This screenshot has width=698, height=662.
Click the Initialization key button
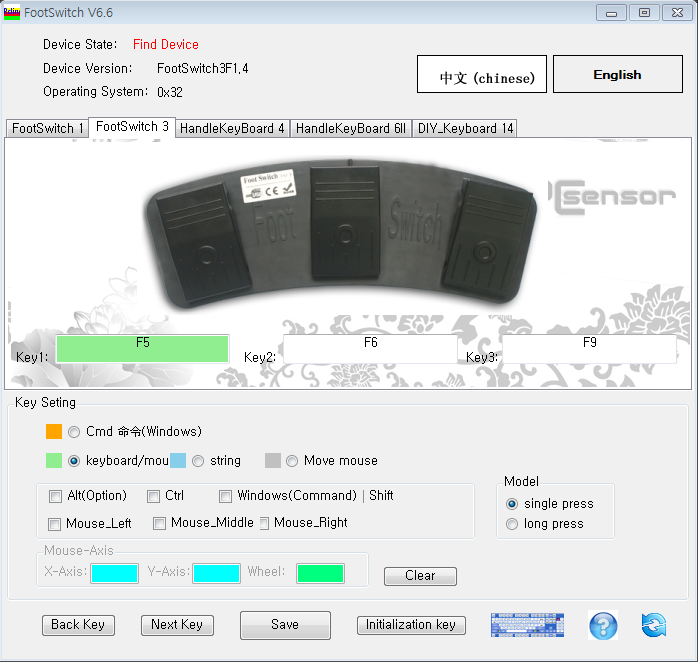click(x=411, y=625)
